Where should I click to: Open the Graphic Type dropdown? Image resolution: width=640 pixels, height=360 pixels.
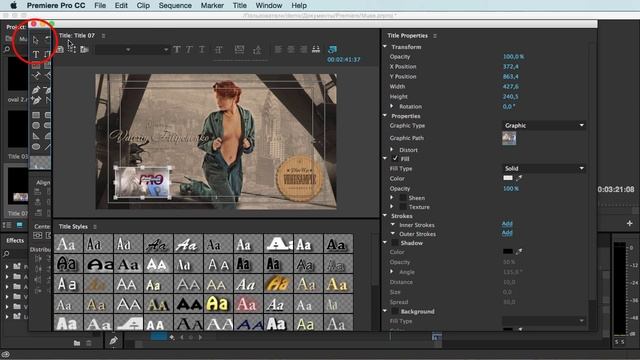coord(544,125)
